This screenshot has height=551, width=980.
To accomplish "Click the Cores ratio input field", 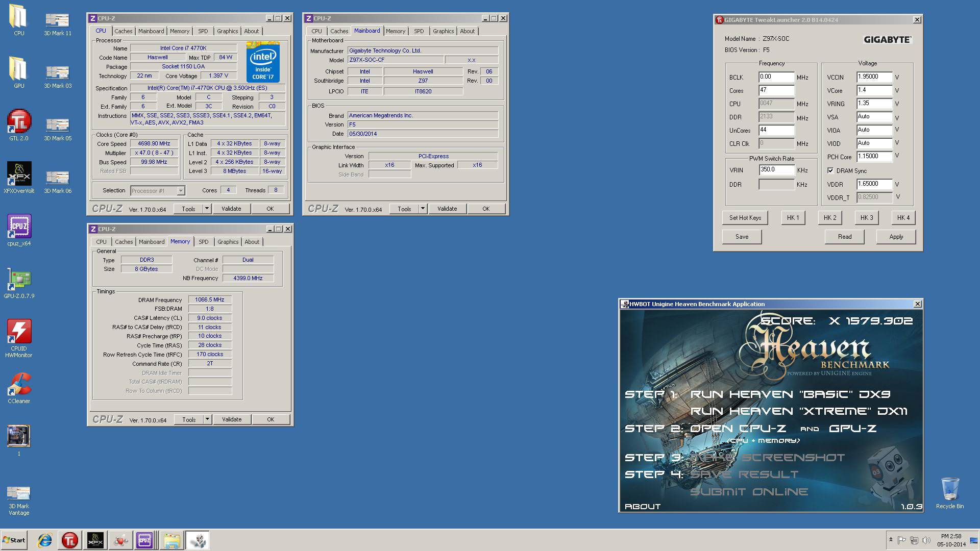I will [x=776, y=90].
